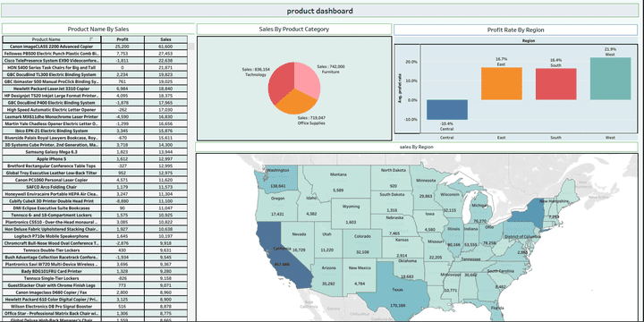Viewport: 644px width, 322px height.
Task: Click the Sales column header in the product table
Action: point(166,39)
